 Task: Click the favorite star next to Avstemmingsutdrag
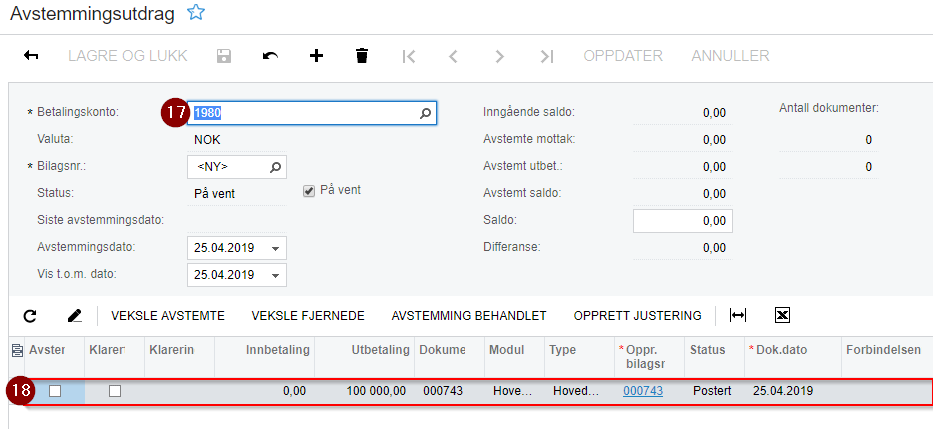[x=197, y=13]
